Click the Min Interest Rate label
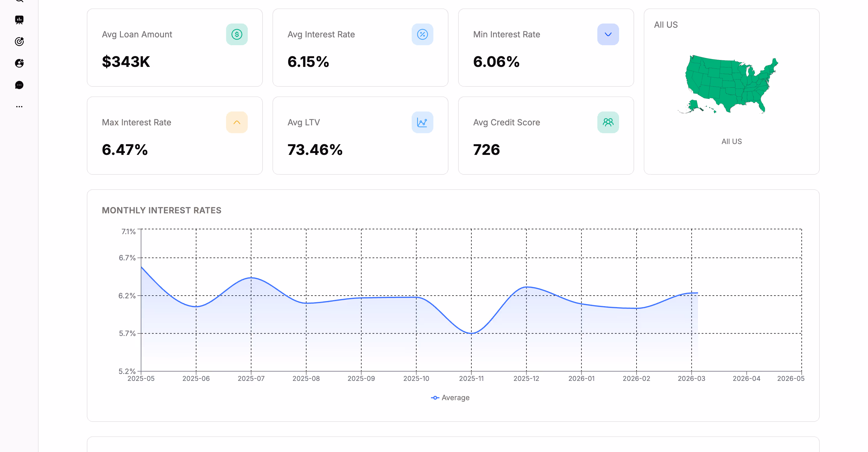This screenshot has width=868, height=452. click(506, 34)
